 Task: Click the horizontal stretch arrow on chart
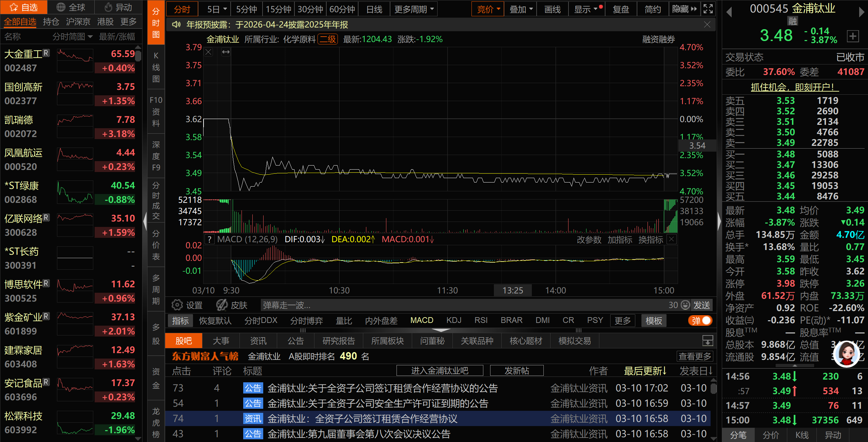226,52
